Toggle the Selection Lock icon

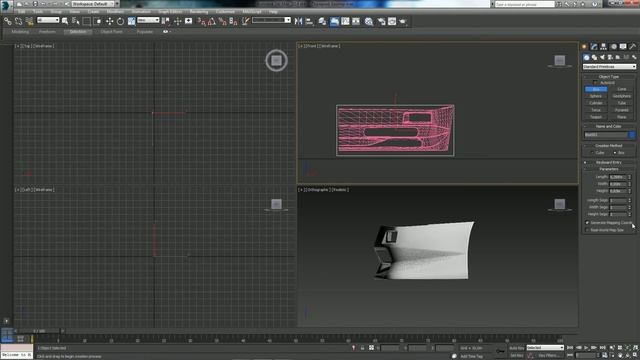[x=362, y=348]
